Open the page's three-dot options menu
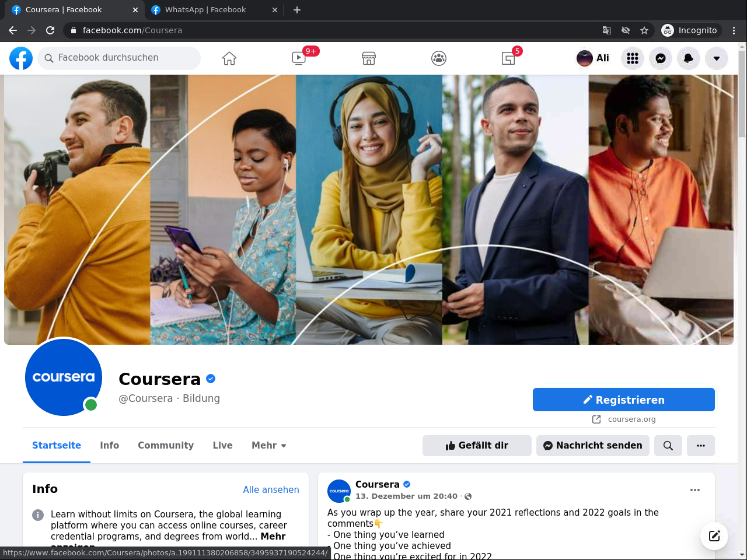This screenshot has width=747, height=560. (x=701, y=446)
